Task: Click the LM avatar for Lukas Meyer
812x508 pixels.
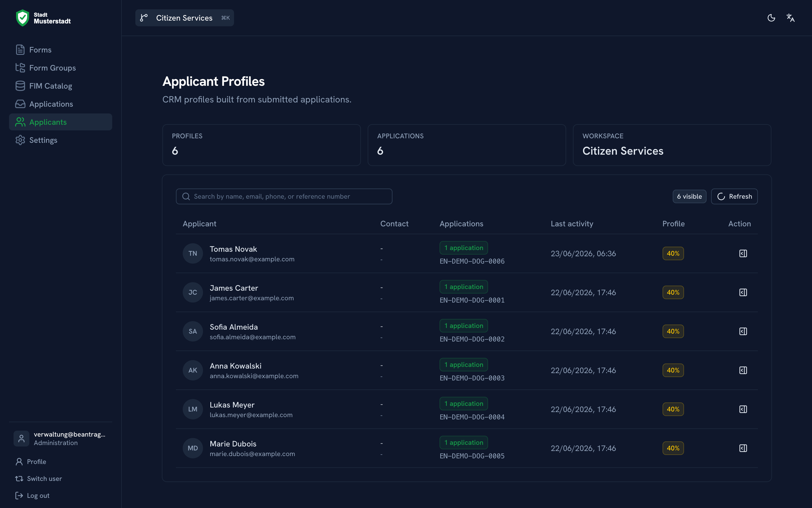Action: (x=193, y=409)
